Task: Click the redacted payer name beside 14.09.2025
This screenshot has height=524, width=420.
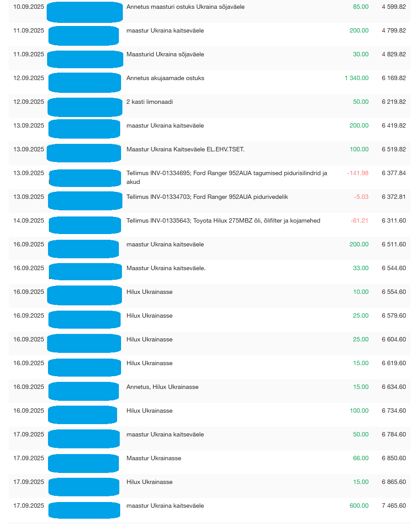Action: click(x=85, y=225)
